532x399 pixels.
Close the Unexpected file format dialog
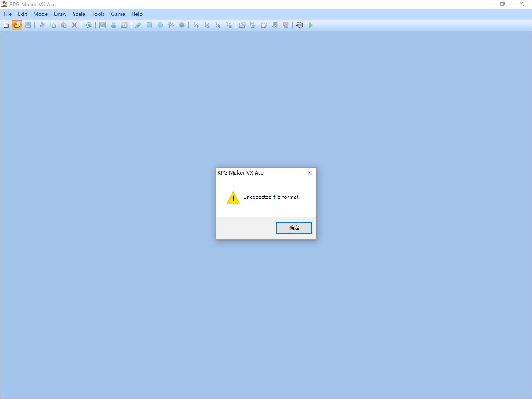(x=310, y=173)
